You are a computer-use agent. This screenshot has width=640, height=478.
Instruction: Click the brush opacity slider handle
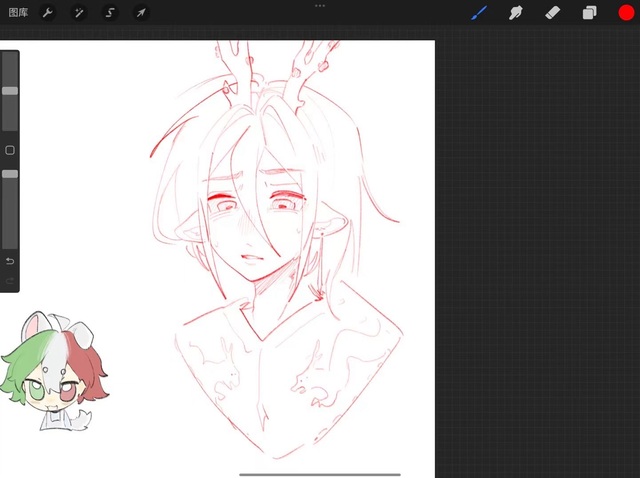pos(10,174)
